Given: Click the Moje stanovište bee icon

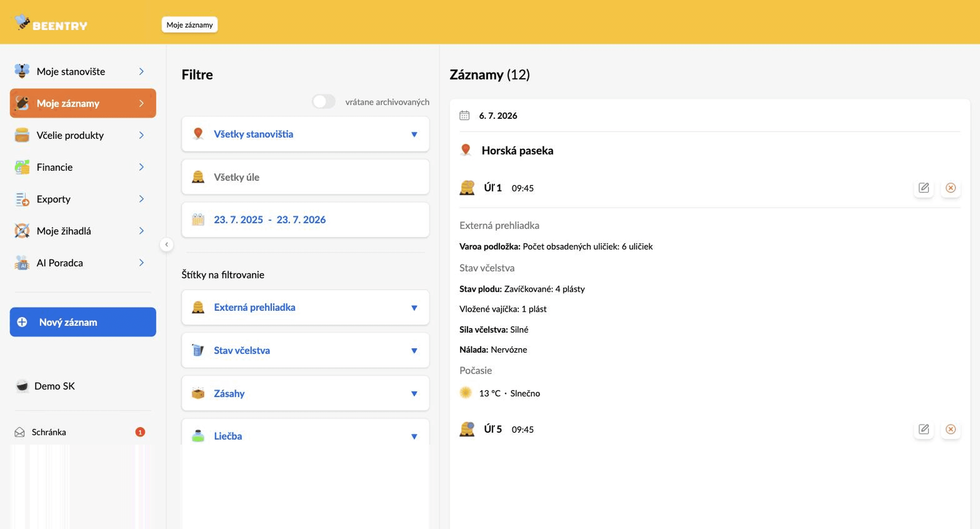Looking at the screenshot, I should [22, 71].
